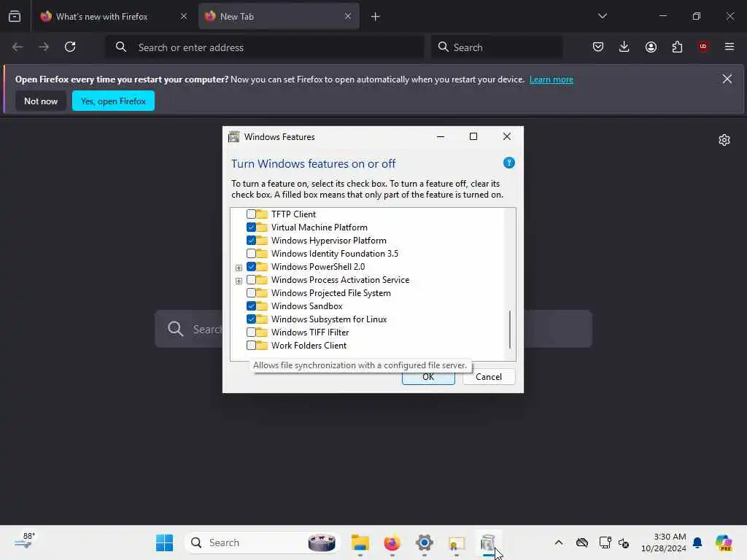Open the Windows Start menu
Screen dimensions: 747x560
click(164, 542)
